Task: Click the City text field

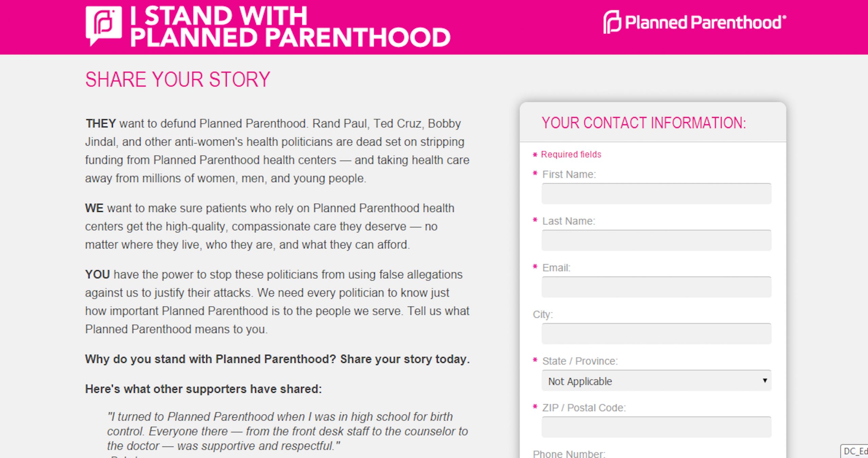Action: (x=656, y=334)
